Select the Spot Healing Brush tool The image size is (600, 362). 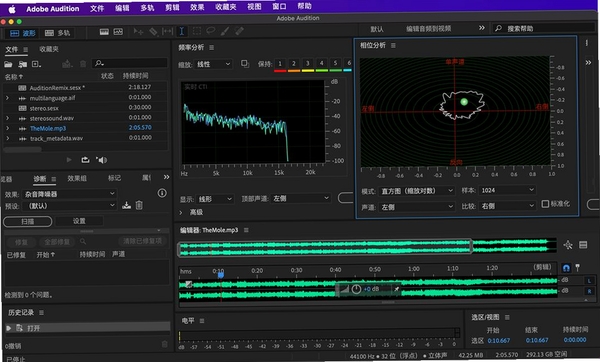point(240,31)
